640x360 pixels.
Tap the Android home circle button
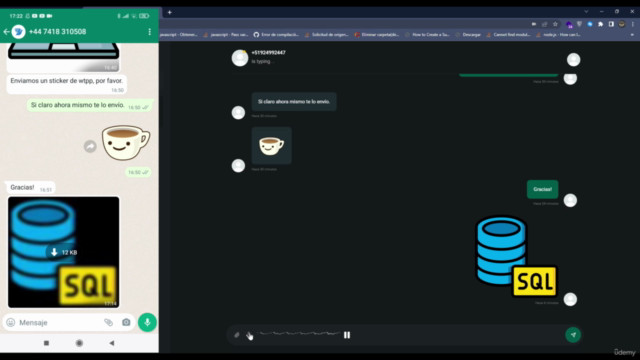79,343
